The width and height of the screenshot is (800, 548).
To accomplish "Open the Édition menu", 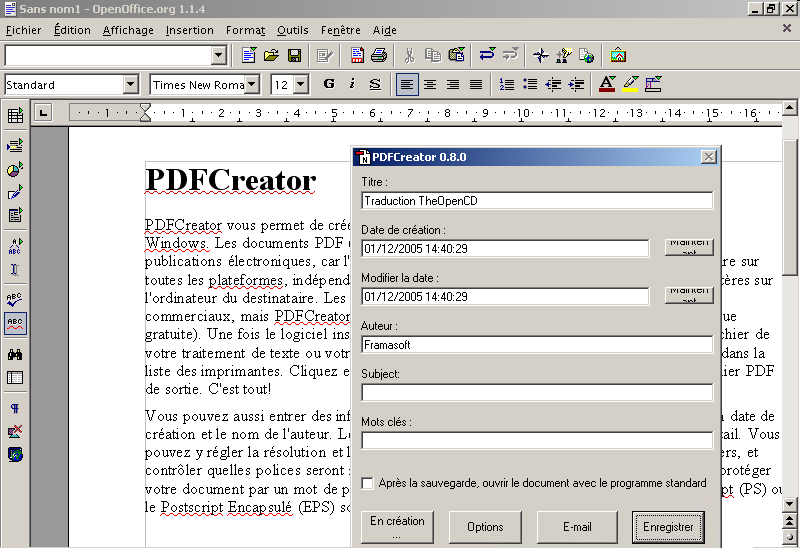I will click(x=72, y=30).
